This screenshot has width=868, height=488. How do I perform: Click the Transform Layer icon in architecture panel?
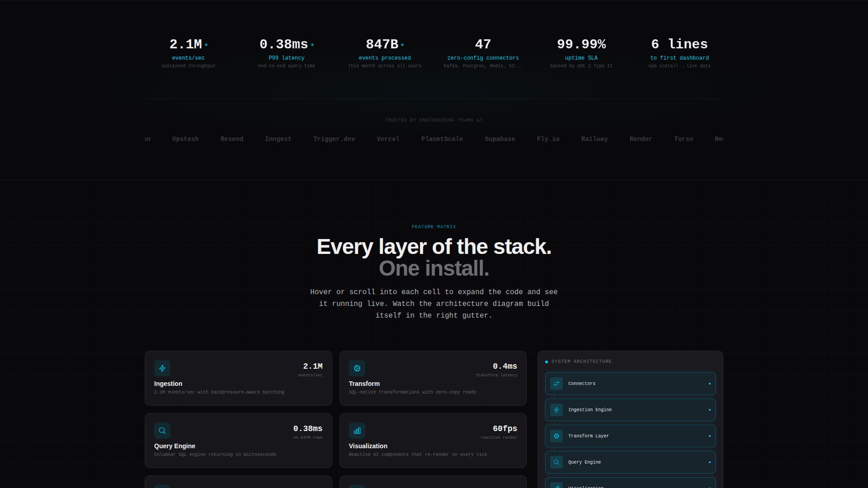557,436
